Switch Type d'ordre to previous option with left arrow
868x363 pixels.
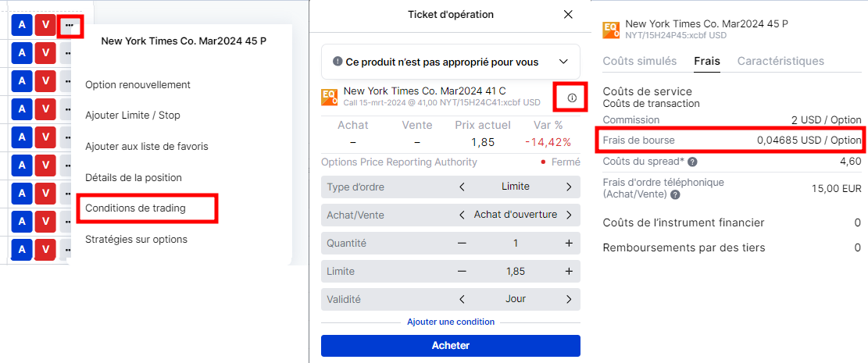[x=462, y=187]
